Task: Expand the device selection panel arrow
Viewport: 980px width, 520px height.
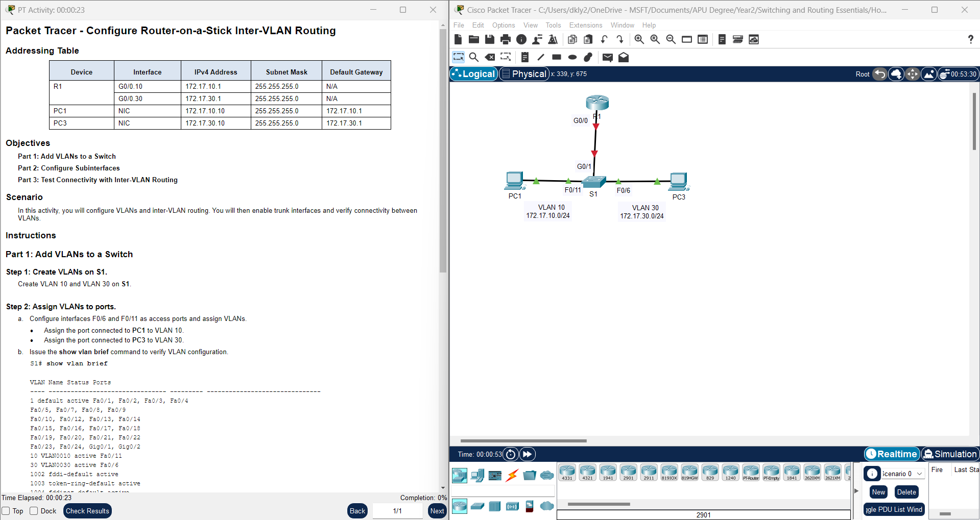Action: point(856,491)
